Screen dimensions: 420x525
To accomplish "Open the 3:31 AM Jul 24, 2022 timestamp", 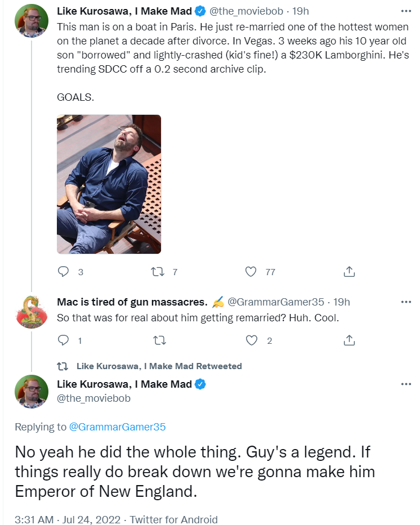I will click(x=68, y=519).
